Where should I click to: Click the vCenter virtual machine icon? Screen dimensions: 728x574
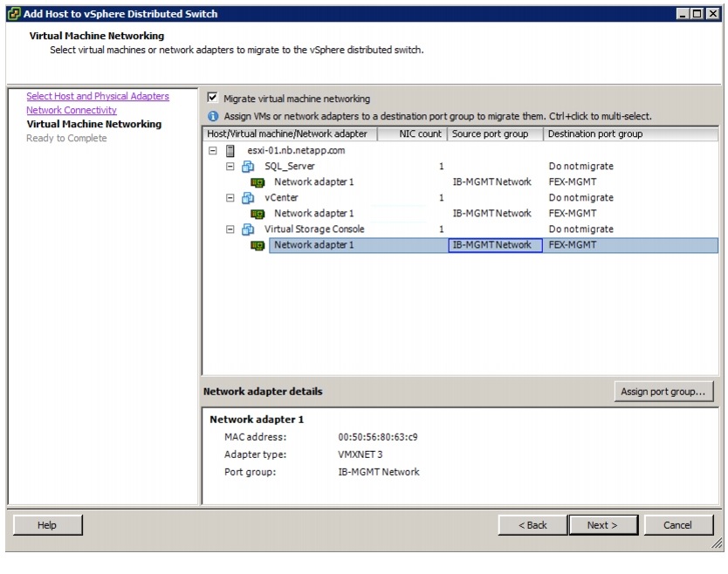247,197
